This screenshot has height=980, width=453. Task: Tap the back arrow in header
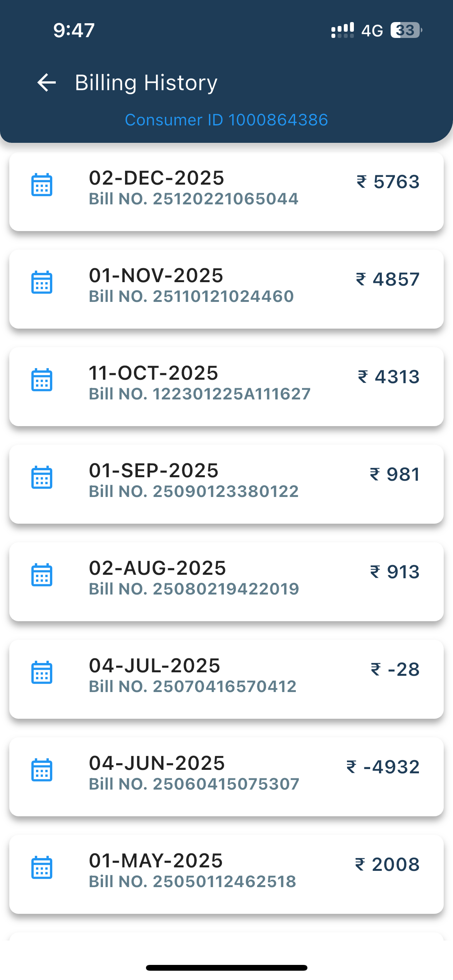(46, 82)
